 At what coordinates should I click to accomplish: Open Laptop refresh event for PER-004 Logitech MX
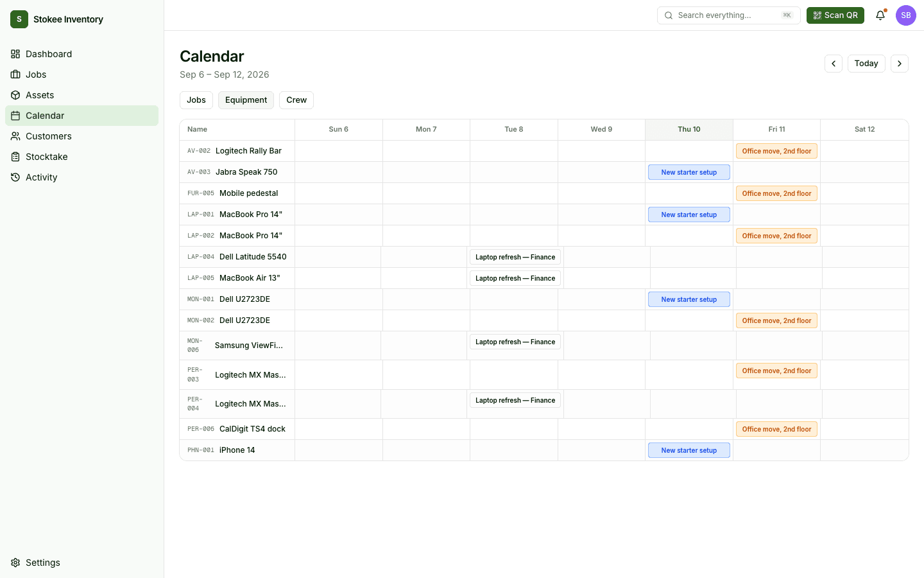click(x=515, y=400)
